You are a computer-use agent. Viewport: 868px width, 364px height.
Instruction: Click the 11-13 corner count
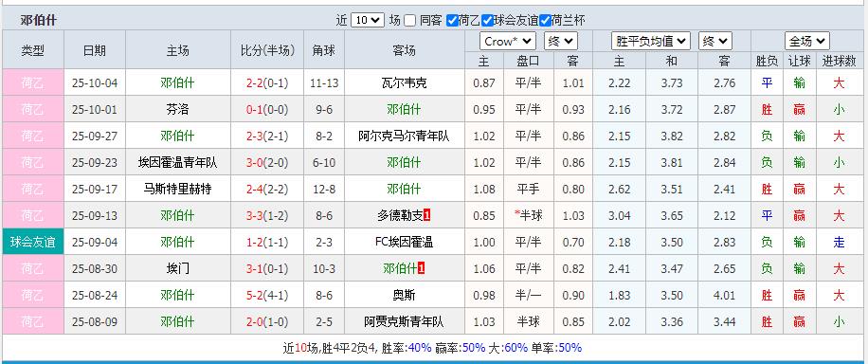[324, 83]
